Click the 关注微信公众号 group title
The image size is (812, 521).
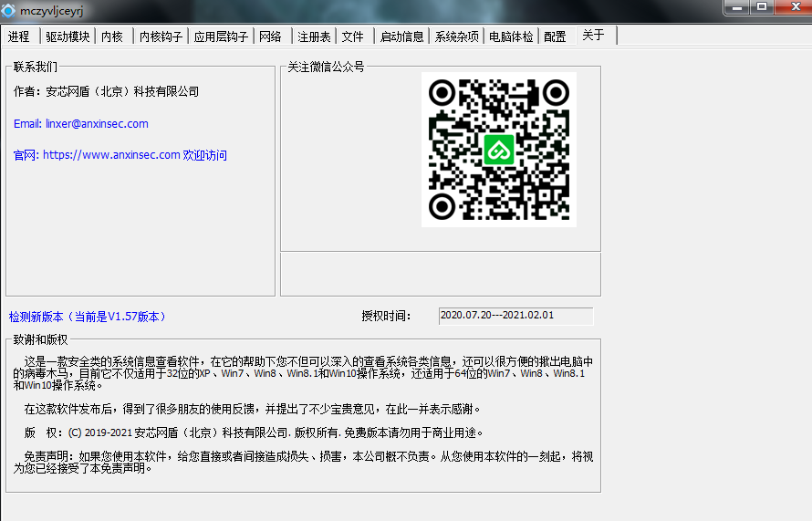326,67
